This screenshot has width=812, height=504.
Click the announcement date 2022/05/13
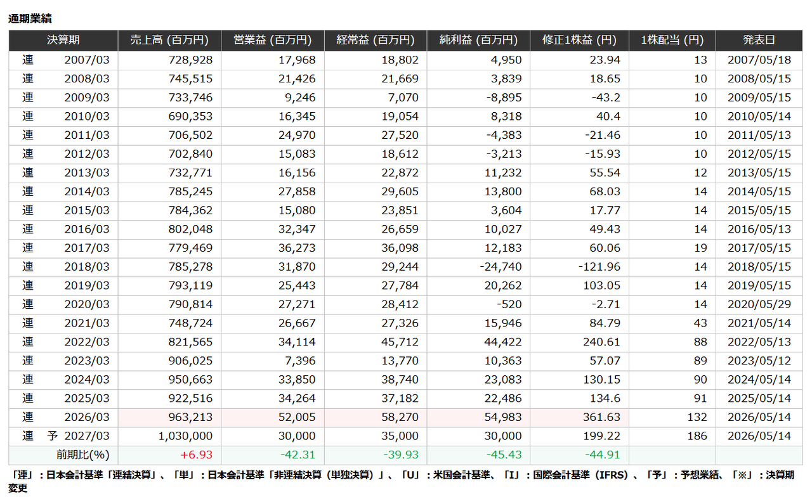(759, 342)
